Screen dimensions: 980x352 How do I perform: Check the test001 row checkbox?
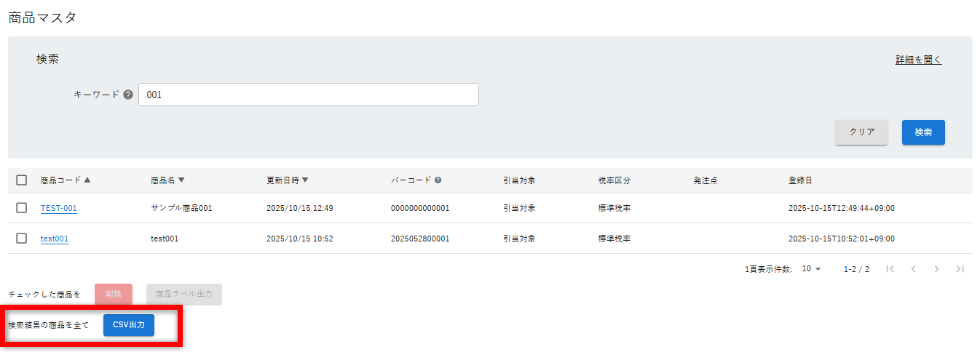[x=22, y=239]
